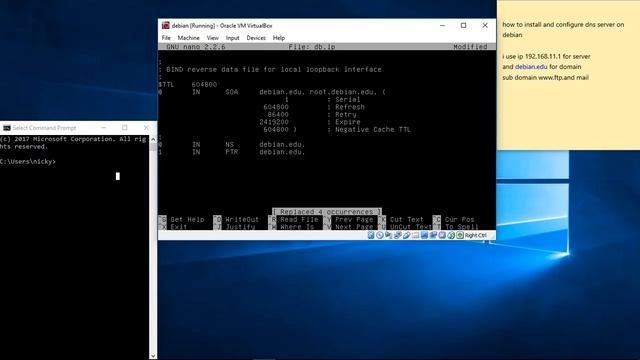Viewport: 640px width, 360px height.
Task: Close the VirtualBox debian window
Action: 485,25
